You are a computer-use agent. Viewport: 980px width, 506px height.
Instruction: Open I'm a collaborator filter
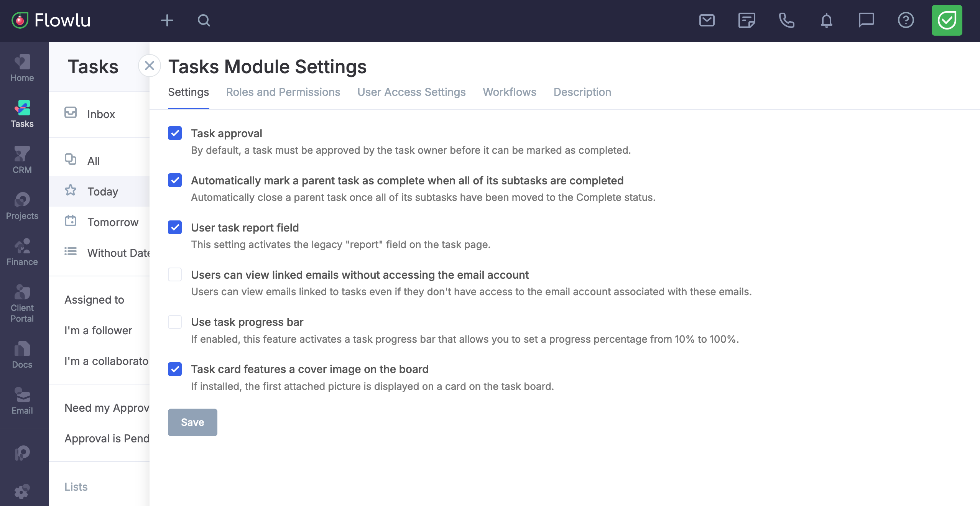tap(99, 361)
